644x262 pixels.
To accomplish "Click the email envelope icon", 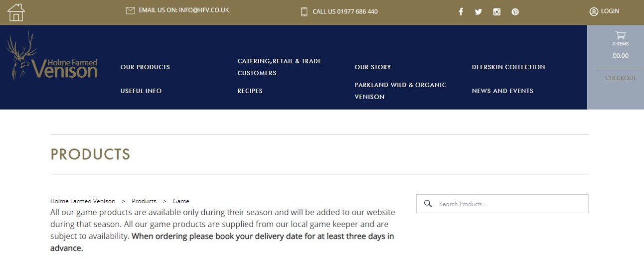I will point(131,10).
